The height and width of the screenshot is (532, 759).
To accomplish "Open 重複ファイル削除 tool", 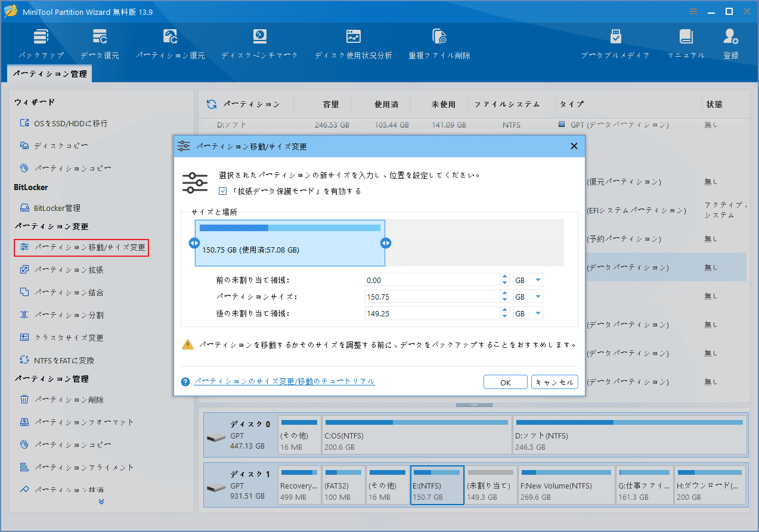I will [x=439, y=44].
